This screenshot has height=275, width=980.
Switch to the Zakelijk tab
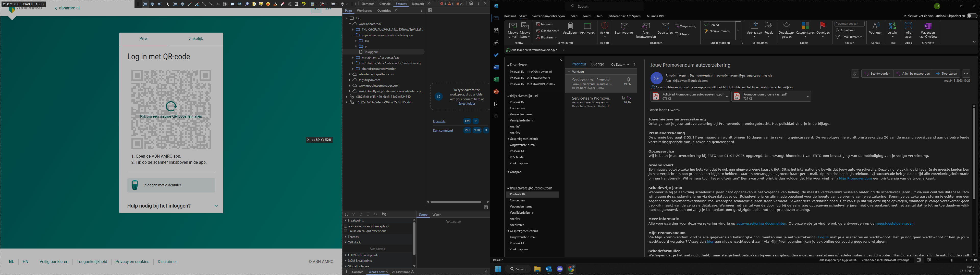click(196, 39)
